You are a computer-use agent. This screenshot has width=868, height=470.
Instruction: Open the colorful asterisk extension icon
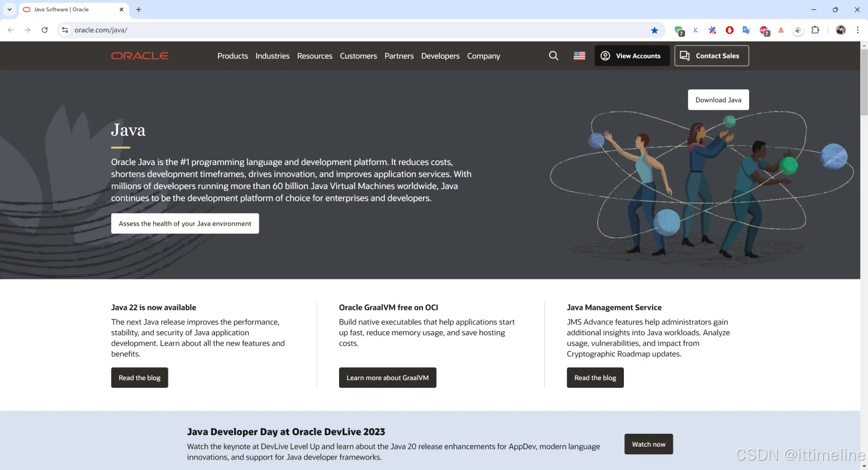(x=712, y=30)
